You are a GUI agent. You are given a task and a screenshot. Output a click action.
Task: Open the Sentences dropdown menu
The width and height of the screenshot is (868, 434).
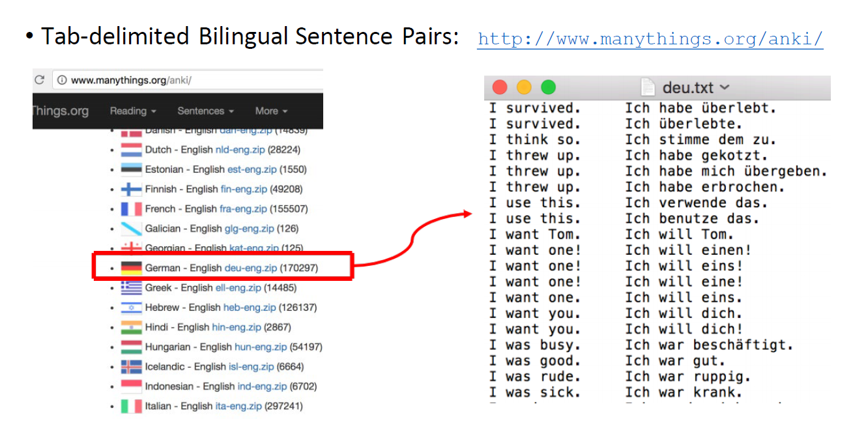pos(205,111)
